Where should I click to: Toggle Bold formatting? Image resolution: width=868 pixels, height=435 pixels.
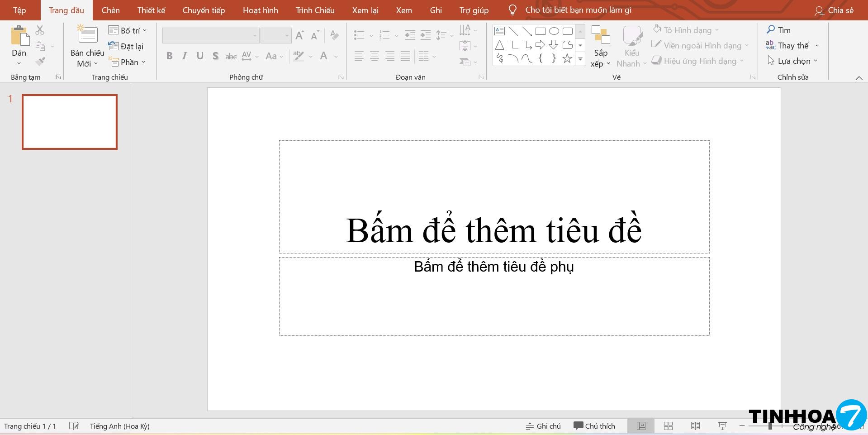(169, 56)
